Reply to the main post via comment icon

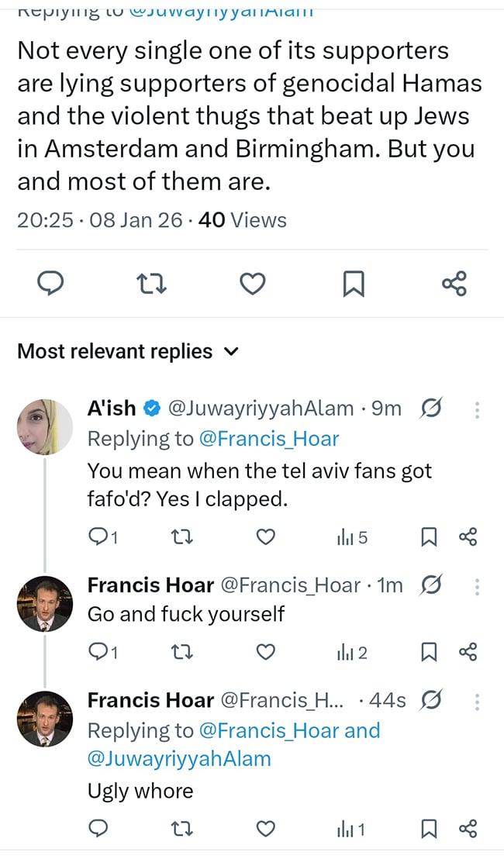pos(51,284)
